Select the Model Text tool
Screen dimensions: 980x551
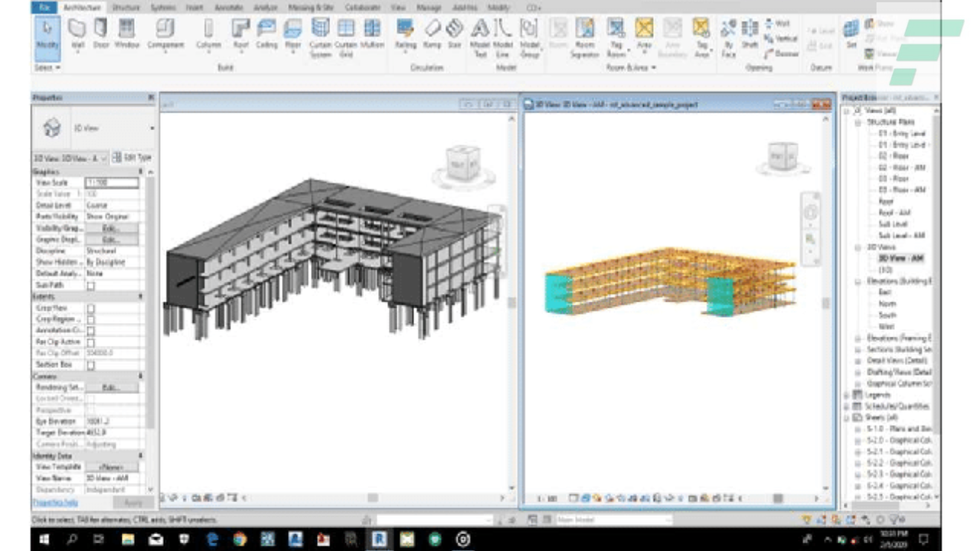click(480, 38)
